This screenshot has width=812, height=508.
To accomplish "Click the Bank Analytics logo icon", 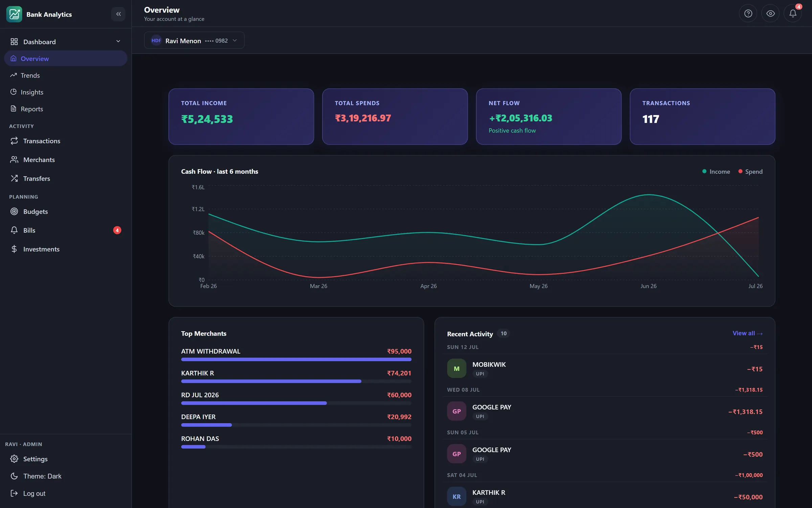I will (14, 14).
